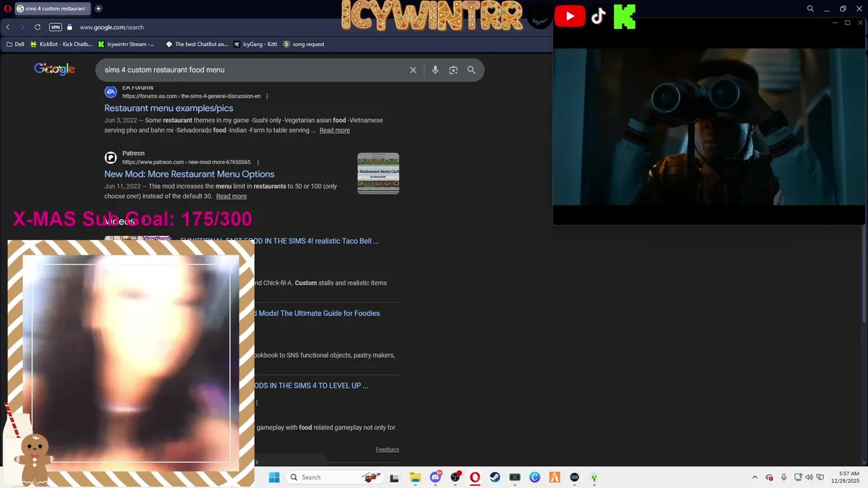The width and height of the screenshot is (868, 488).
Task: Open Xbox app from taskbar
Action: [x=515, y=477]
